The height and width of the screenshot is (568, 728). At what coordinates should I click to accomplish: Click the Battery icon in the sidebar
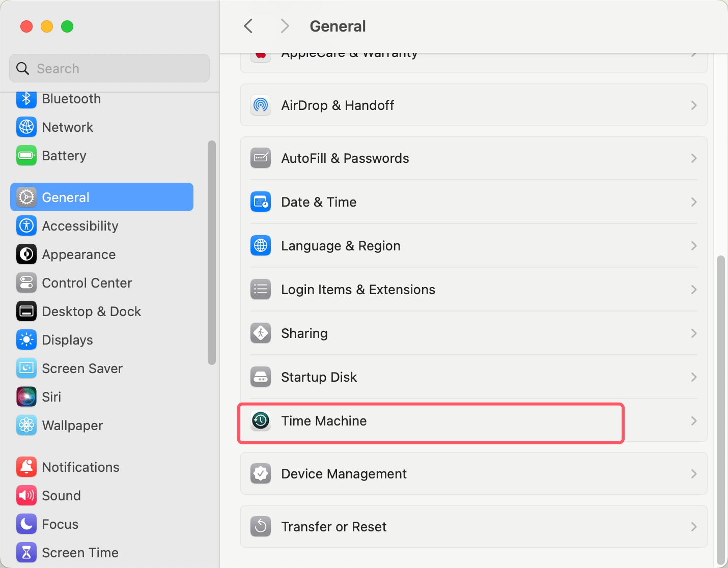[x=26, y=156]
